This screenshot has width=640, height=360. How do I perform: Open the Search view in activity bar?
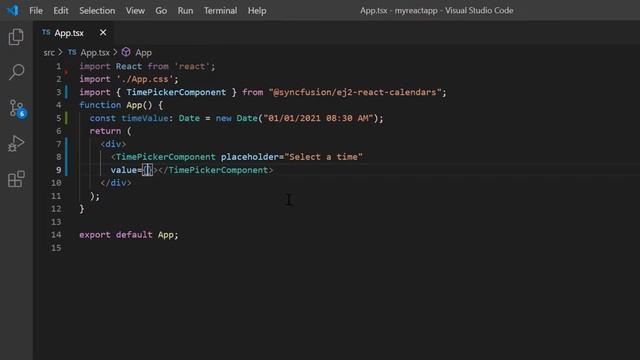pos(16,72)
